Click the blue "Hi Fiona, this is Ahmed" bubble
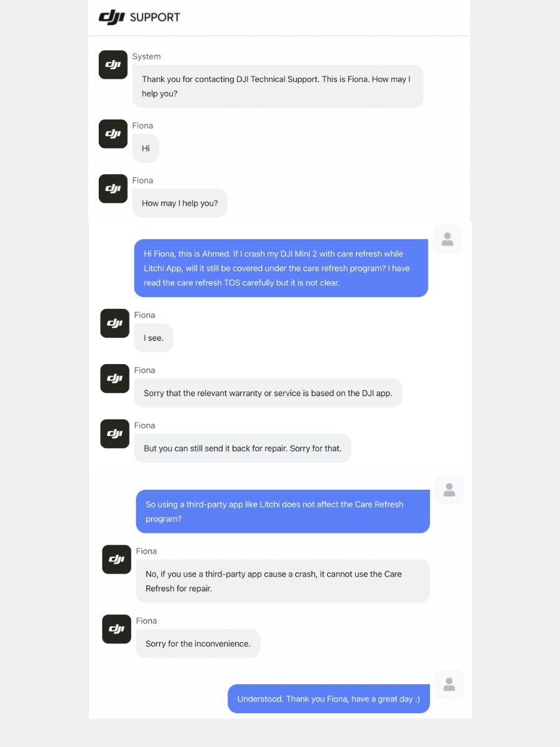Viewport: 560px width, 747px height. [x=281, y=268]
